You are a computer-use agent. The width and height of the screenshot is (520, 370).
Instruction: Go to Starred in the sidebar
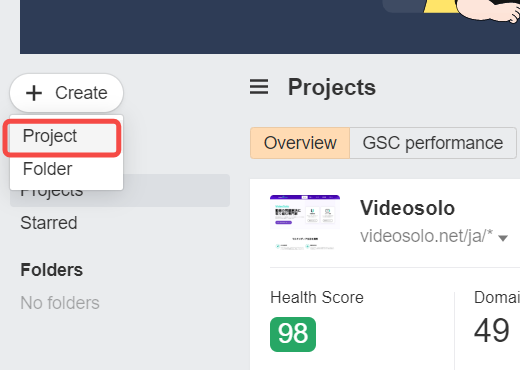49,223
